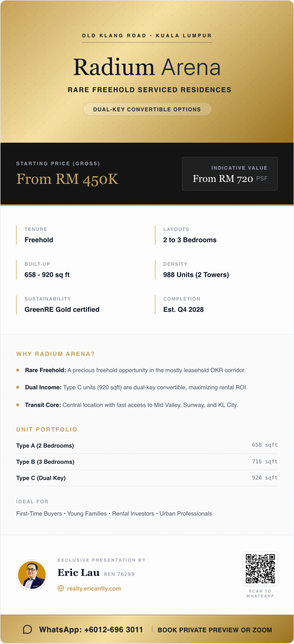Click the From RM 450K starting price
This screenshot has width=294, height=644.
click(67, 179)
